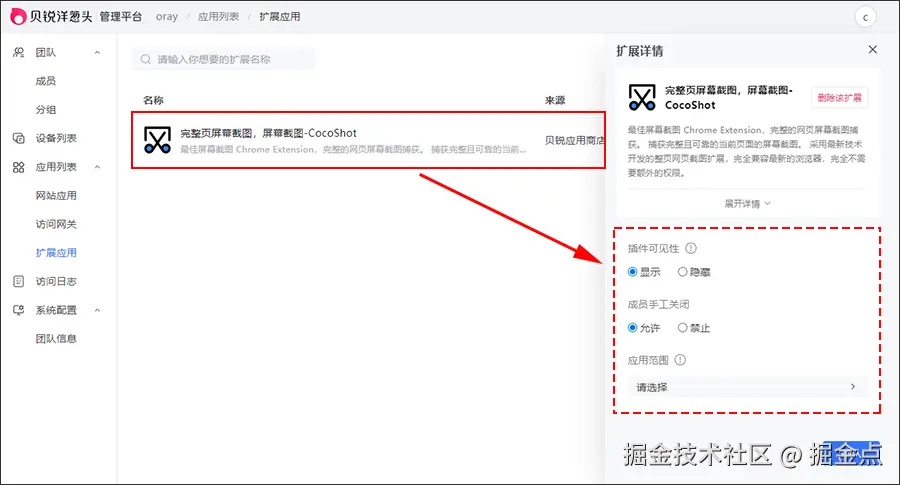Open 分组 in the sidebar
900x485 pixels.
46,110
